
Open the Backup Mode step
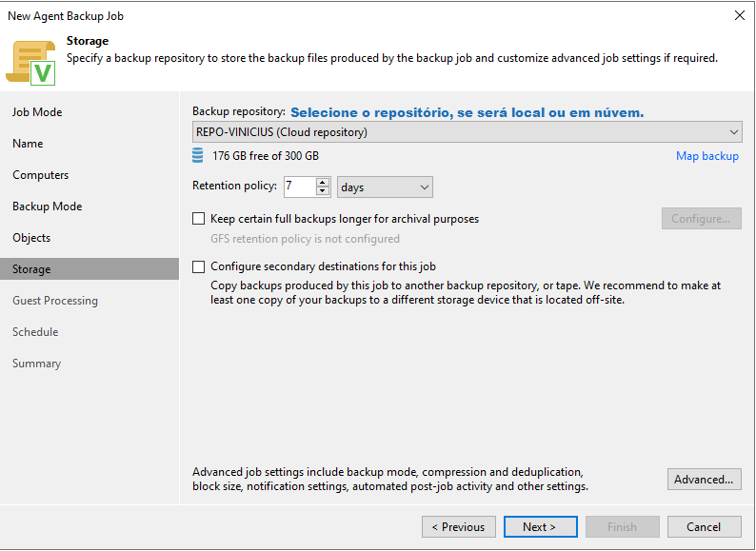point(48,207)
